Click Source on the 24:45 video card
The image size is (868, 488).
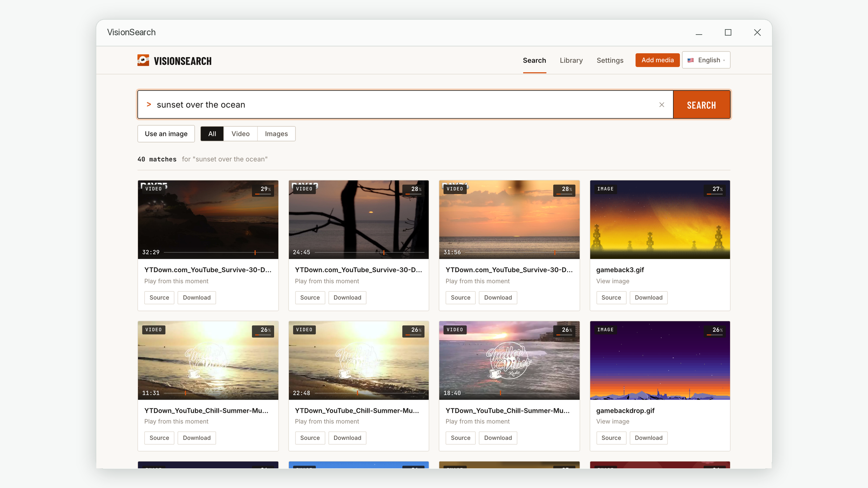310,298
